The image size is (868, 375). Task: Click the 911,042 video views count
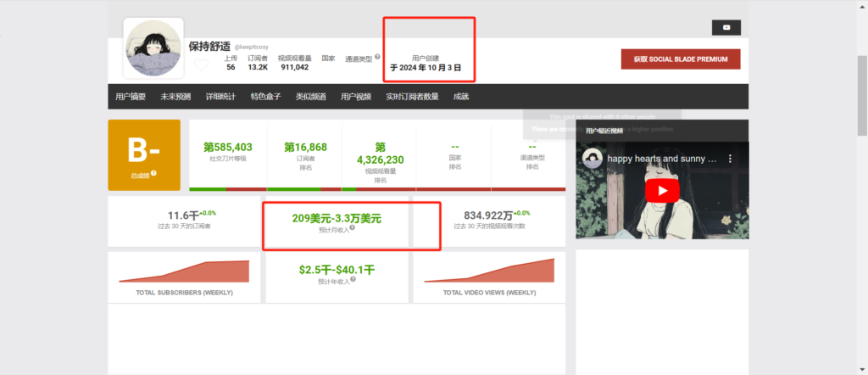[x=294, y=67]
